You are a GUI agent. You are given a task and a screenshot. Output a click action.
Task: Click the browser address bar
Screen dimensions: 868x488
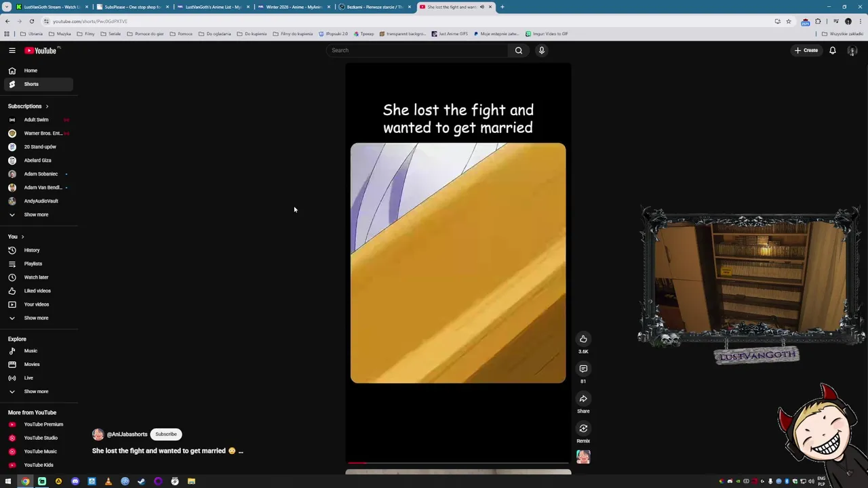pos(407,21)
